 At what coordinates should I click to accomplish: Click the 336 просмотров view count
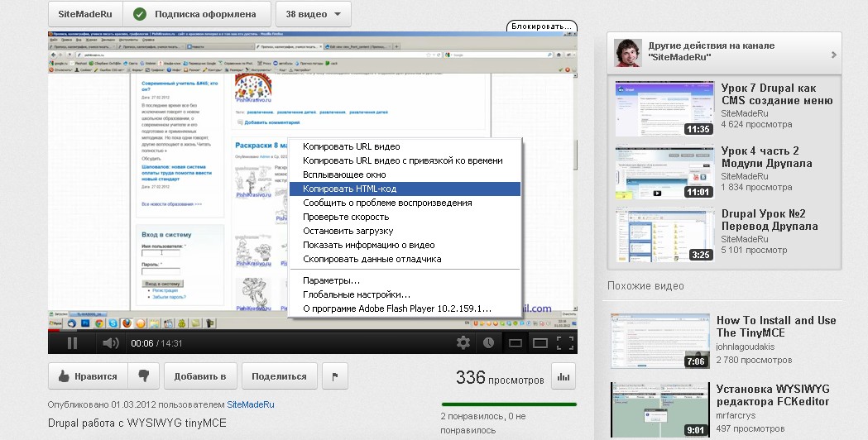[500, 377]
